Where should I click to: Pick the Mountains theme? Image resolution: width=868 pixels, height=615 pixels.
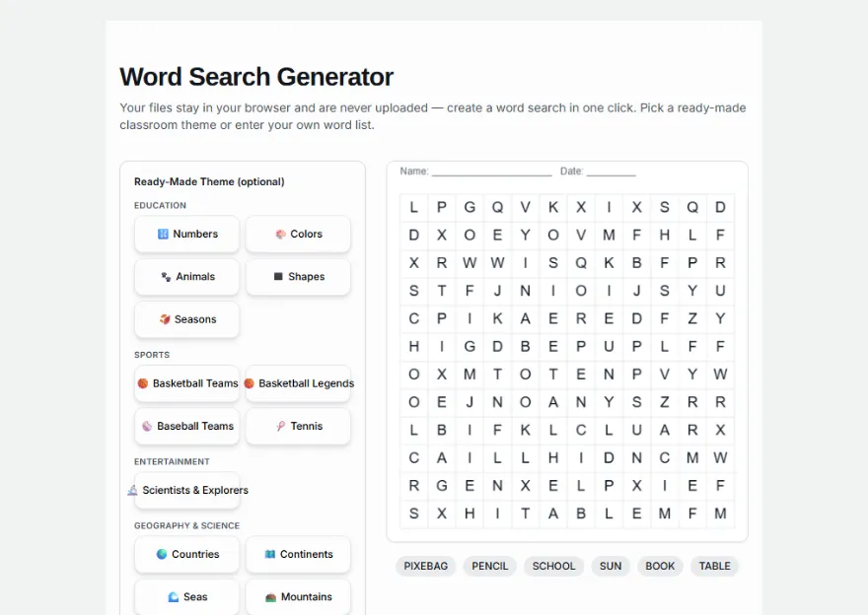click(x=298, y=596)
